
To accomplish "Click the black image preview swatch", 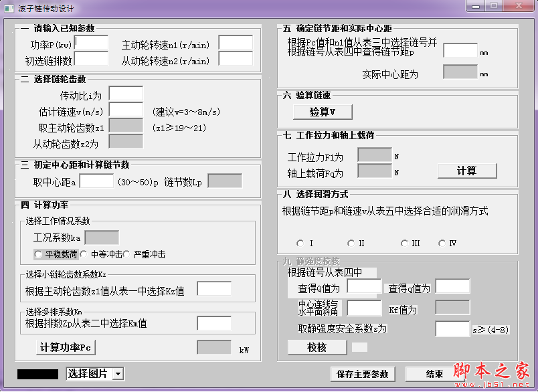I will pos(39,375).
